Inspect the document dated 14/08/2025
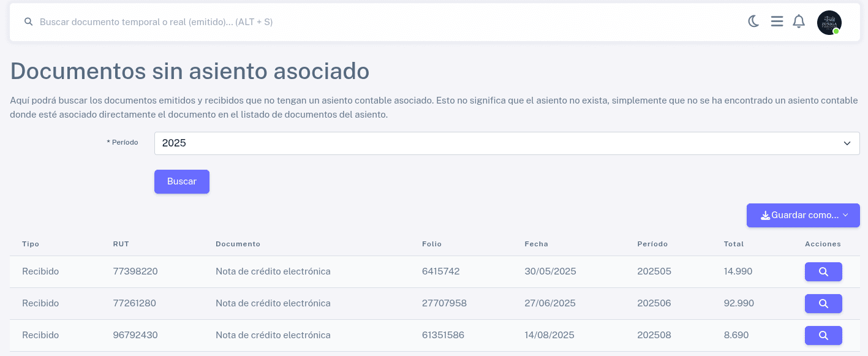Viewport: 868px width, 356px height. [823, 335]
